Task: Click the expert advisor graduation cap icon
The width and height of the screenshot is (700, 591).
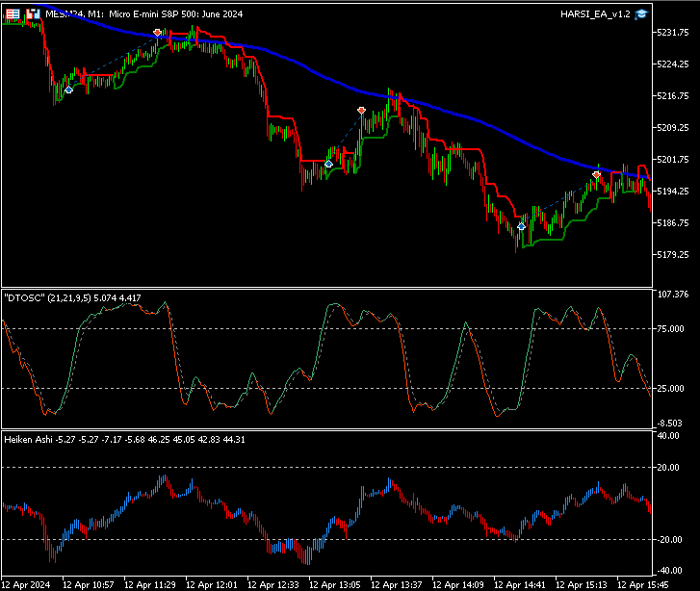Action: 641,14
